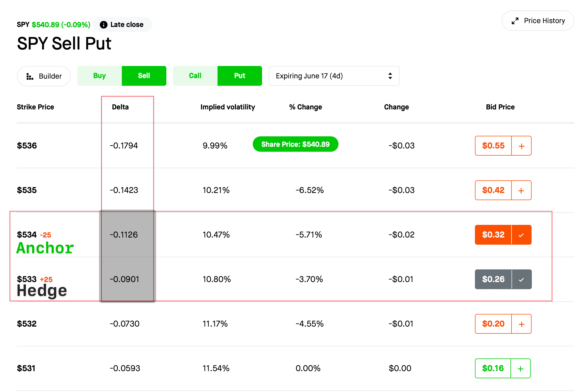Image resolution: width=583 pixels, height=392 pixels.
Task: Click implied volatility 9.99%
Action: [215, 146]
